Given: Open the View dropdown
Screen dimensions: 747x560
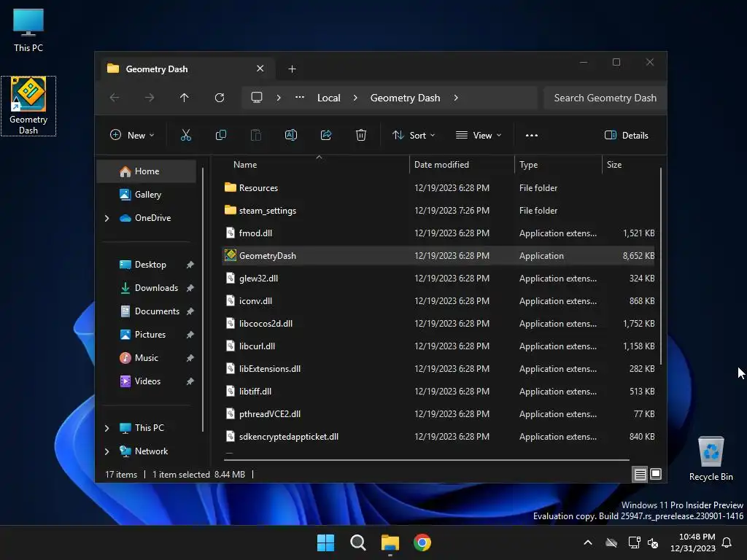Looking at the screenshot, I should (479, 135).
